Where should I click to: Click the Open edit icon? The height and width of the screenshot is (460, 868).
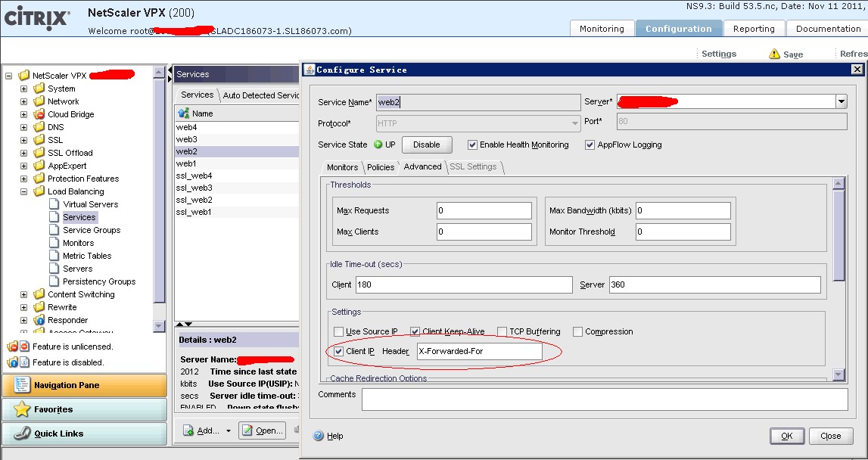pos(247,430)
